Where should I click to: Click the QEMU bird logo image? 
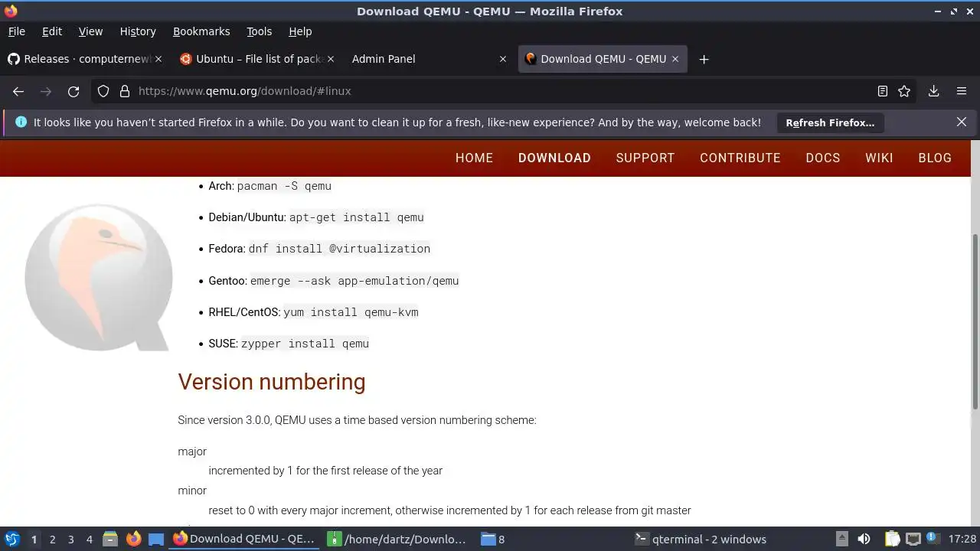click(x=98, y=277)
